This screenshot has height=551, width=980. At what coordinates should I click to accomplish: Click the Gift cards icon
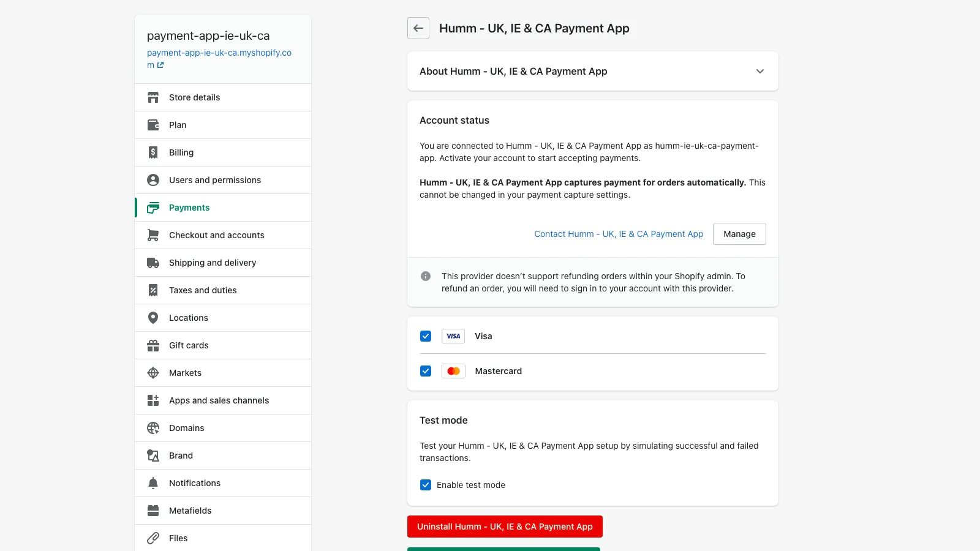(x=153, y=345)
